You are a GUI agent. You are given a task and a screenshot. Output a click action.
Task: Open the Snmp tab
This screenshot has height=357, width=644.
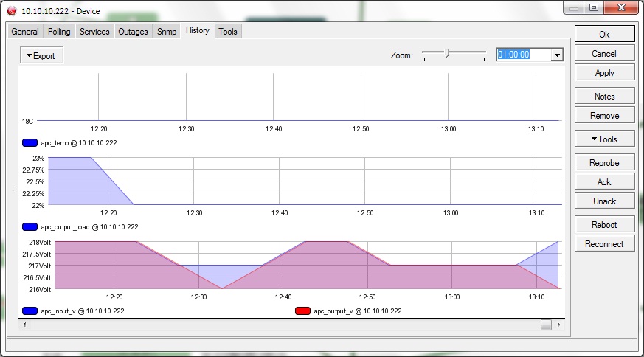(x=167, y=32)
